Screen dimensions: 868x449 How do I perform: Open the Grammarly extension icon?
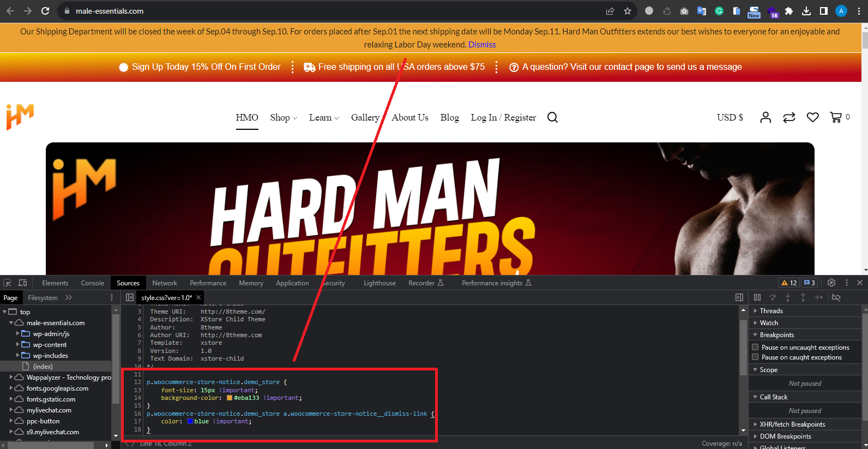point(719,11)
